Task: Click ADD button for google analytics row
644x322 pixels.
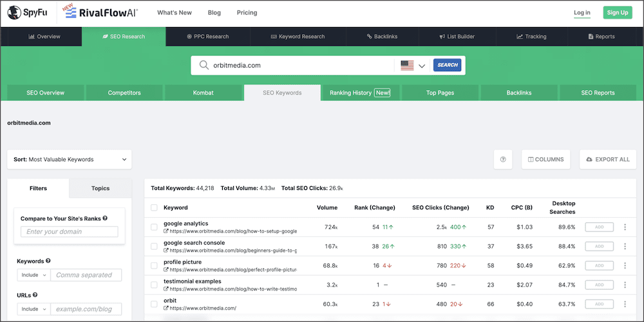Action: [599, 227]
